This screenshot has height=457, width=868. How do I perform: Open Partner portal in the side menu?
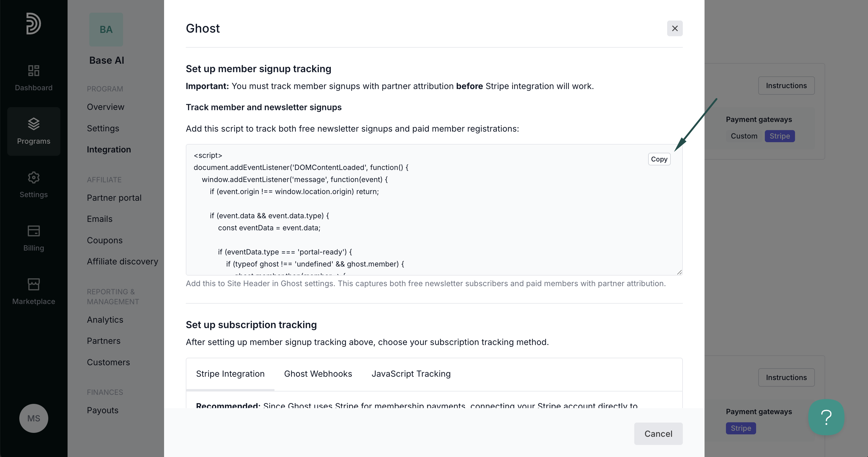coord(114,198)
